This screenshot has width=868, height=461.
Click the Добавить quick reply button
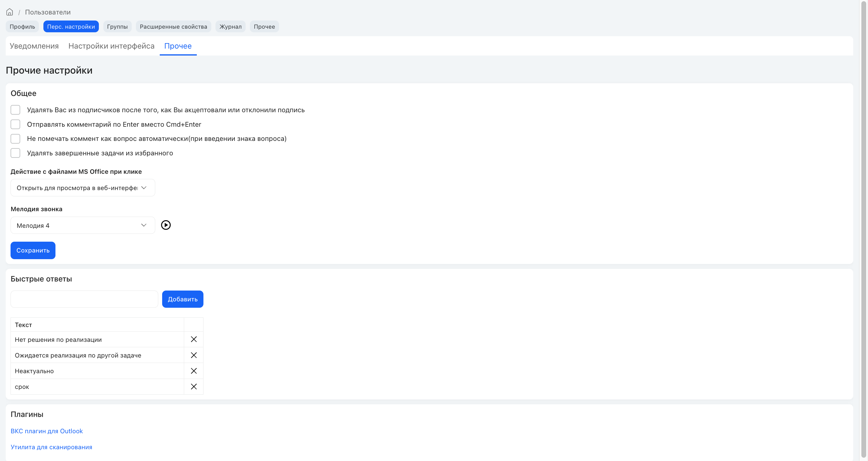tap(183, 299)
